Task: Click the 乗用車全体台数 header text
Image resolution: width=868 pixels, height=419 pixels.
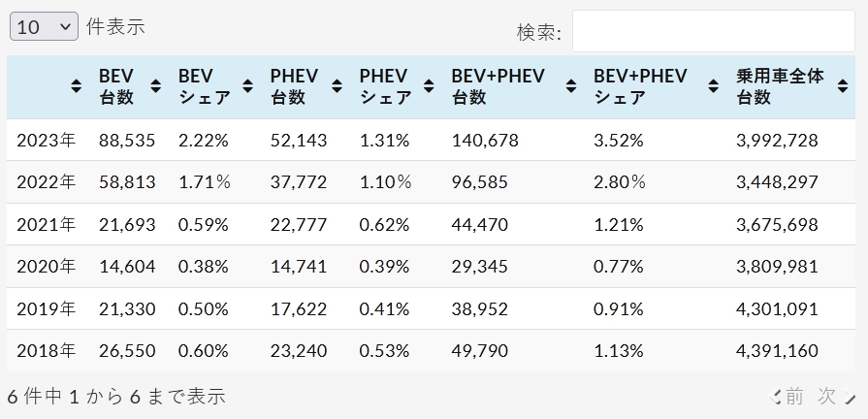Action: (779, 87)
